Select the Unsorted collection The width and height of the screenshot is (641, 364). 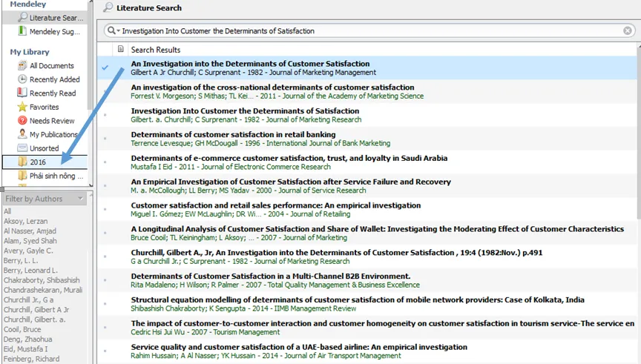click(45, 148)
